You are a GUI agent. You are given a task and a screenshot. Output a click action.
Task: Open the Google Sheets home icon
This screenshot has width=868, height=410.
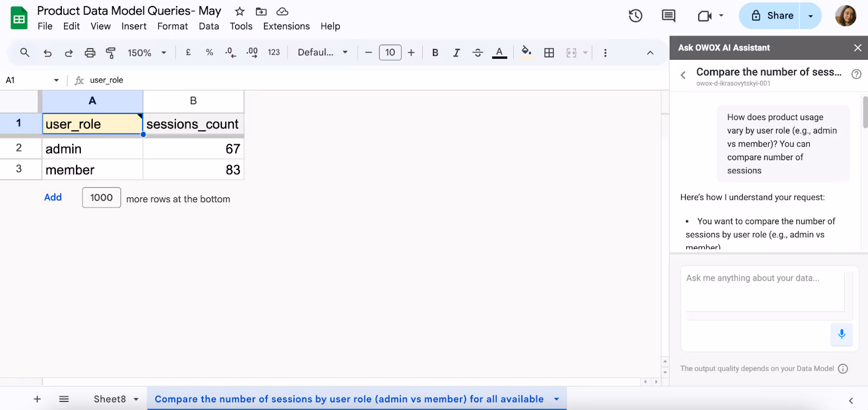20,18
